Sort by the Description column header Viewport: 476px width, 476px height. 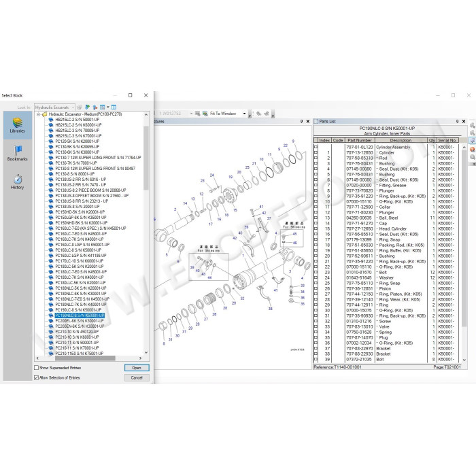pos(401,140)
